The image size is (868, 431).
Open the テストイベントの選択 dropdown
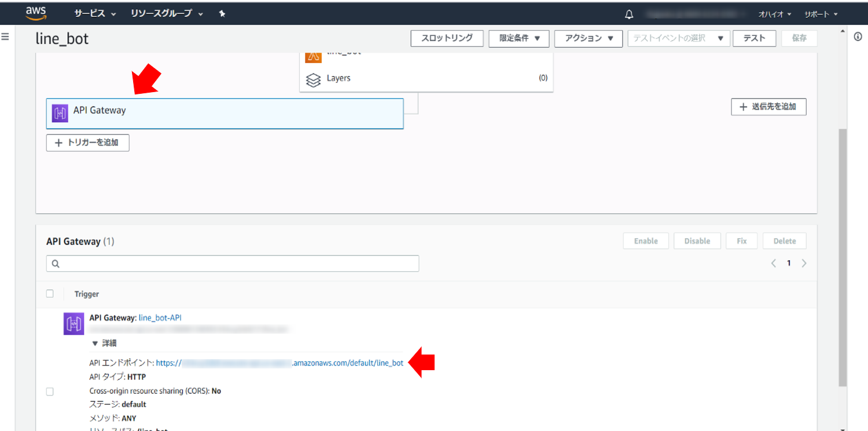click(x=678, y=38)
